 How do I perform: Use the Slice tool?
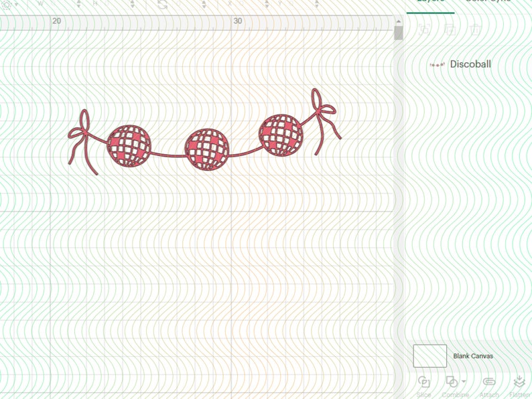[423, 386]
